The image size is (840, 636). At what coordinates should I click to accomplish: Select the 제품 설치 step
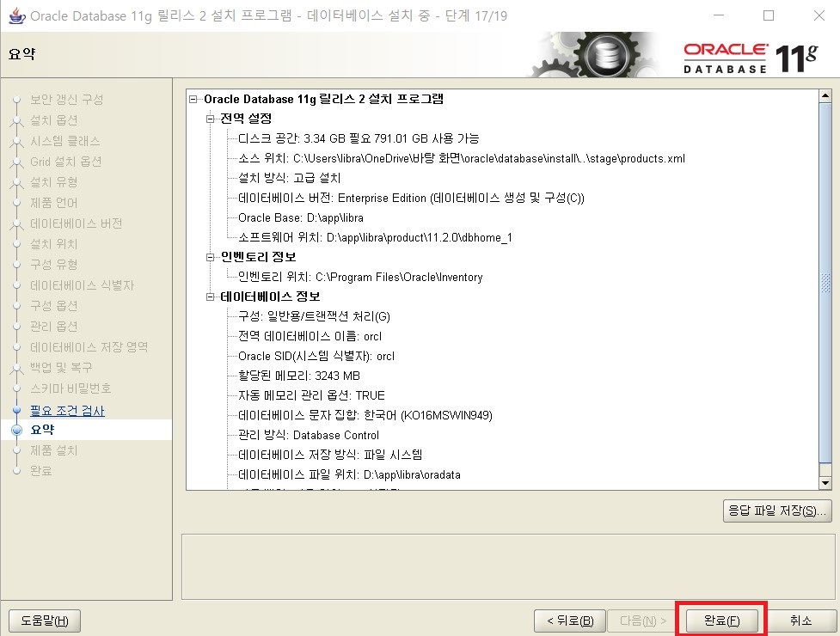point(53,450)
